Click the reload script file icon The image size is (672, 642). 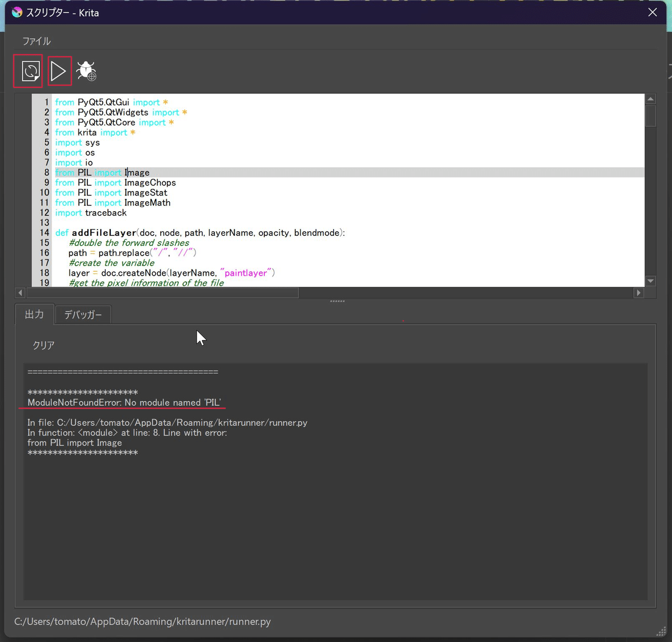(x=30, y=71)
